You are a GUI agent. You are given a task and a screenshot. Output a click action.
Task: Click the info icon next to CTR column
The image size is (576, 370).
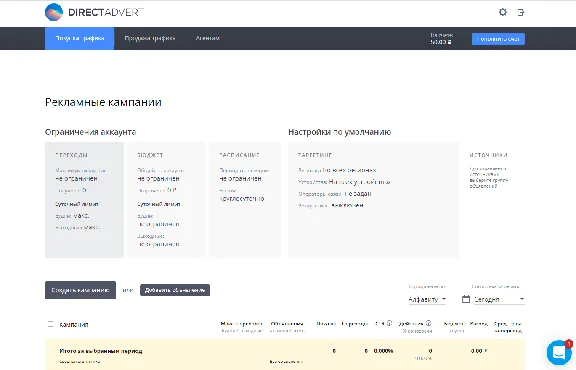tap(389, 323)
